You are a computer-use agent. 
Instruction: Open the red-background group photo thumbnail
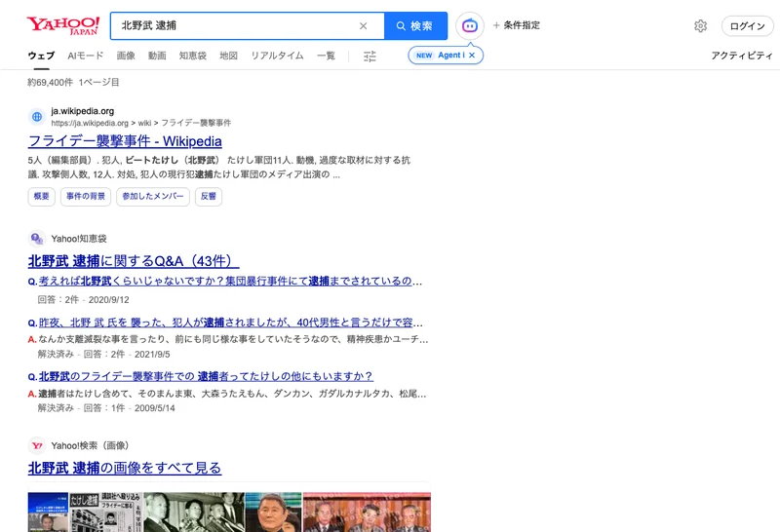click(x=368, y=513)
